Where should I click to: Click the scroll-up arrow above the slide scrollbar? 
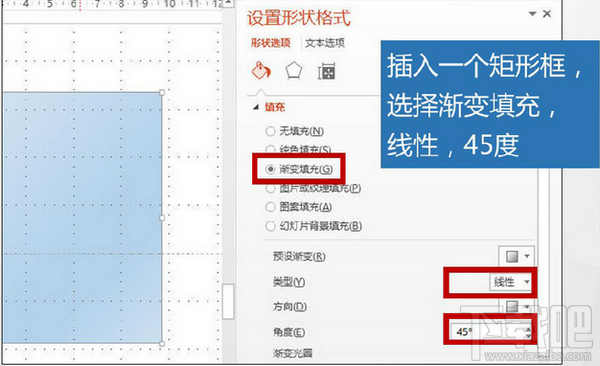pyautogui.click(x=228, y=3)
